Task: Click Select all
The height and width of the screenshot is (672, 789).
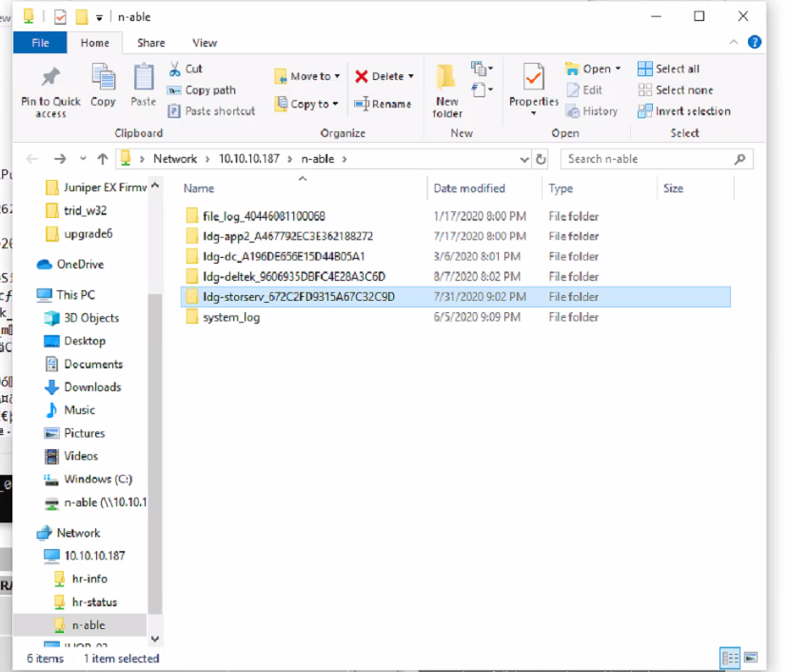Action: pyautogui.click(x=668, y=69)
